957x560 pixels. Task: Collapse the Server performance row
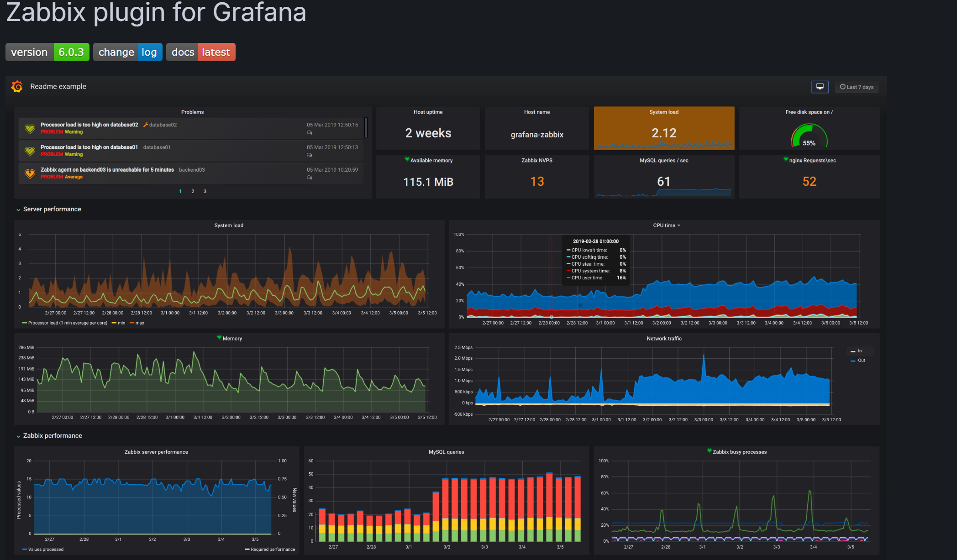18,209
